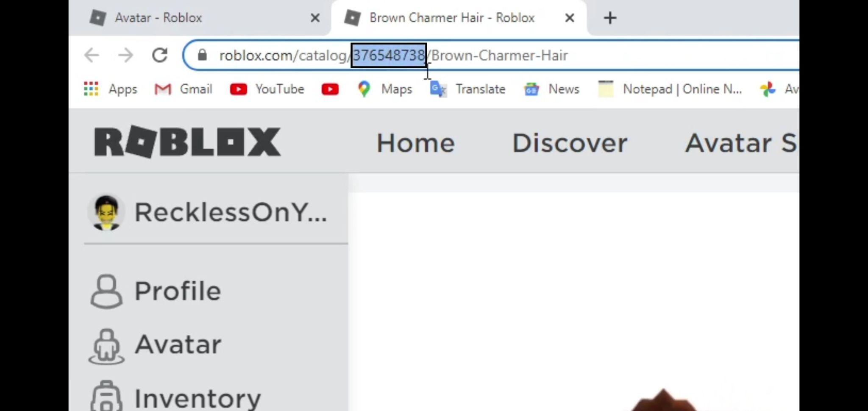Click the RecklessOnY... avatar headshot
The width and height of the screenshot is (868, 411).
click(106, 212)
